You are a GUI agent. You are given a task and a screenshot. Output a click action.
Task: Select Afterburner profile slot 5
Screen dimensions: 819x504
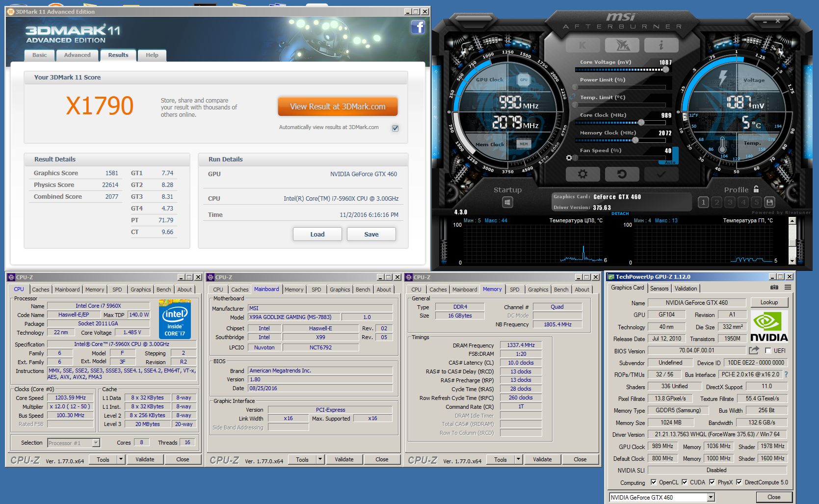tap(756, 202)
